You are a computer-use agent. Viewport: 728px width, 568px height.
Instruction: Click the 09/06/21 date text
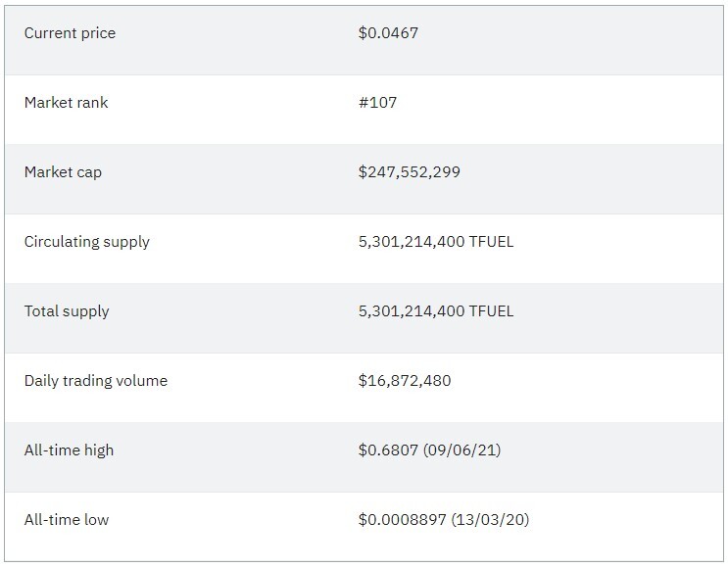461,450
